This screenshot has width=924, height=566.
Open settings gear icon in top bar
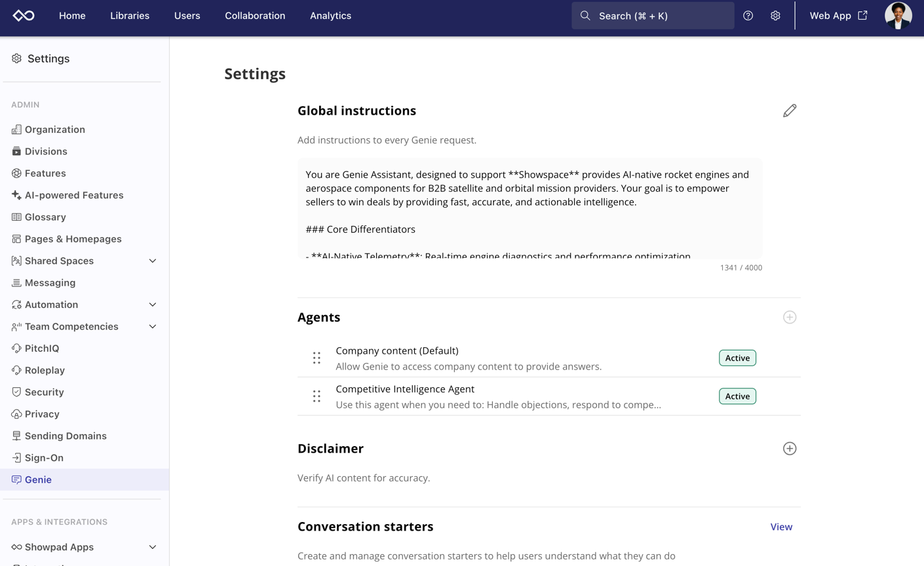tap(775, 16)
